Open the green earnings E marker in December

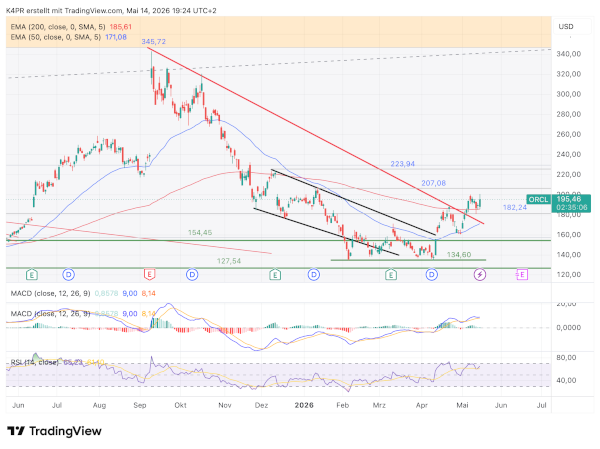(x=275, y=274)
